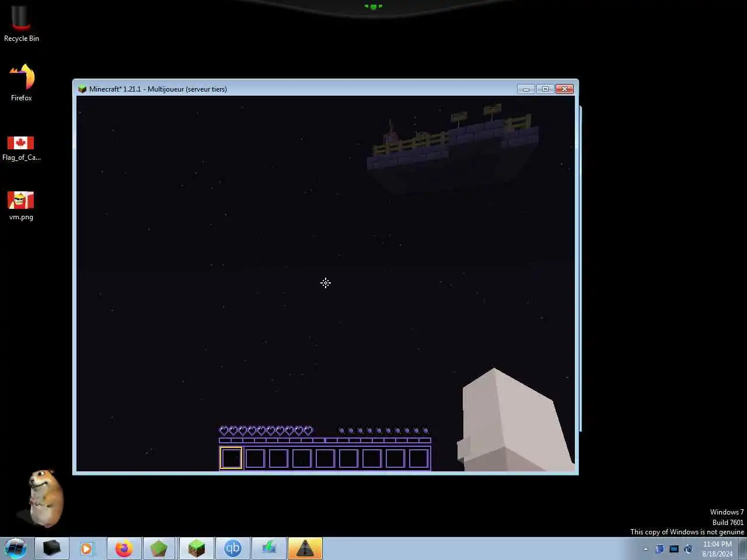Open qBittorrent from the taskbar
The image size is (747, 560).
(233, 548)
